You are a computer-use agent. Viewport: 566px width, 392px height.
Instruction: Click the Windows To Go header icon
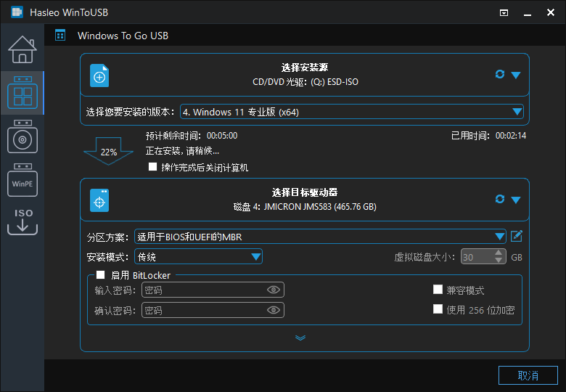[x=60, y=36]
